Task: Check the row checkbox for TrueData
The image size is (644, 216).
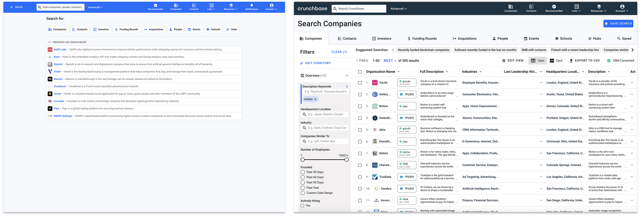Action: 360,177
